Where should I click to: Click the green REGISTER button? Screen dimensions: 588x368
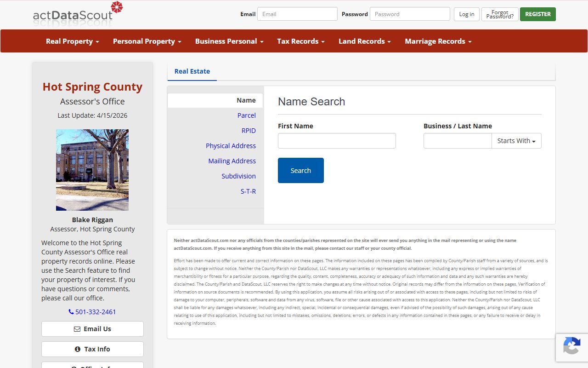click(538, 14)
